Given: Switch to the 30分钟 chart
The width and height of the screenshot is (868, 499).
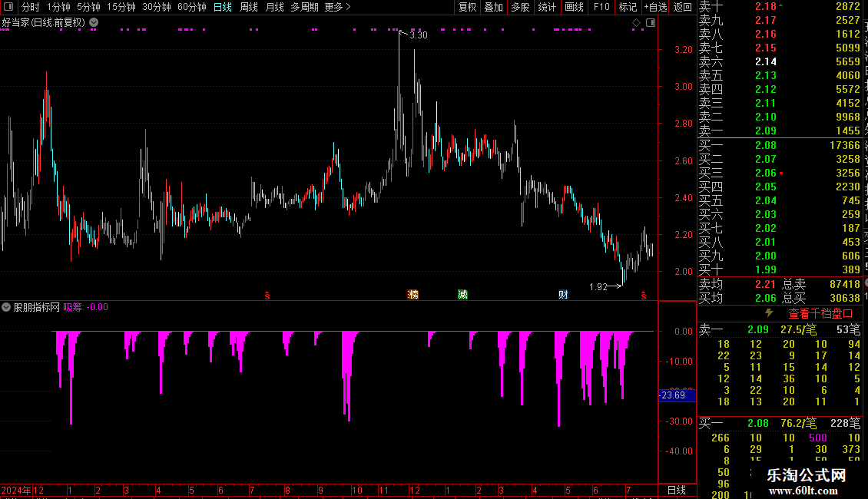Looking at the screenshot, I should pos(157,7).
